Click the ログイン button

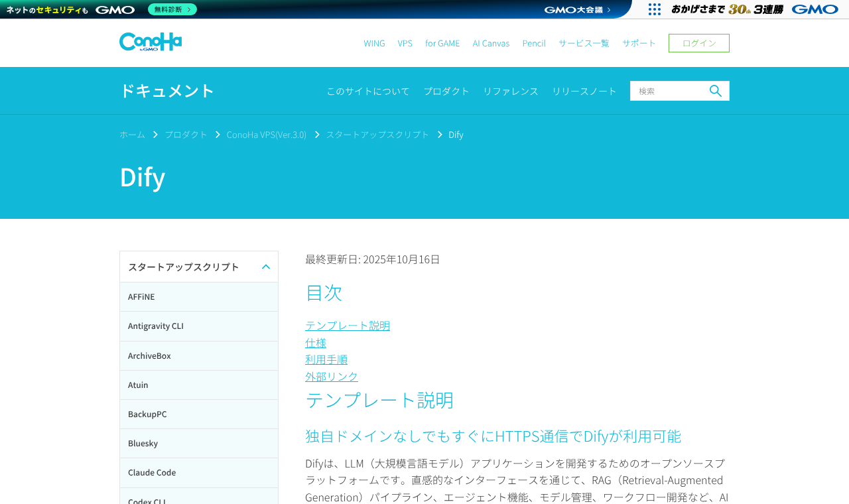(699, 43)
